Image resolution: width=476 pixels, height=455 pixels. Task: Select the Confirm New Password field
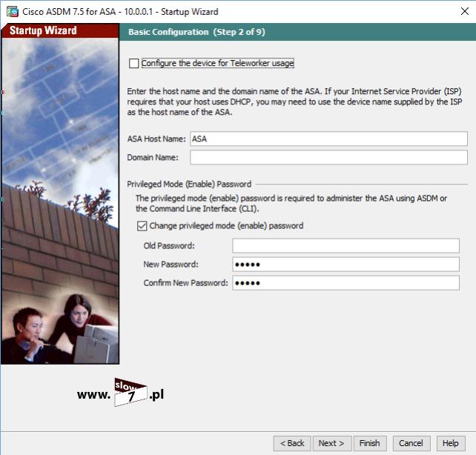coord(346,283)
